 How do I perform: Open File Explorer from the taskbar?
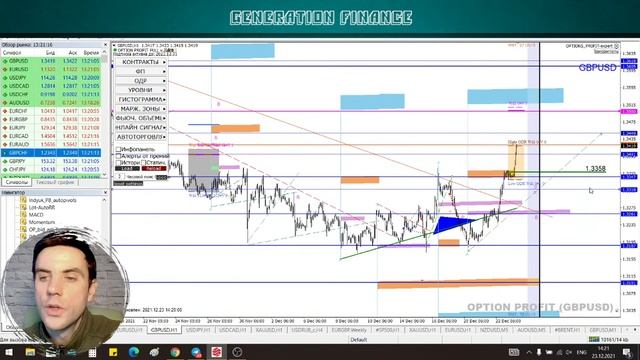pyautogui.click(x=30, y=352)
